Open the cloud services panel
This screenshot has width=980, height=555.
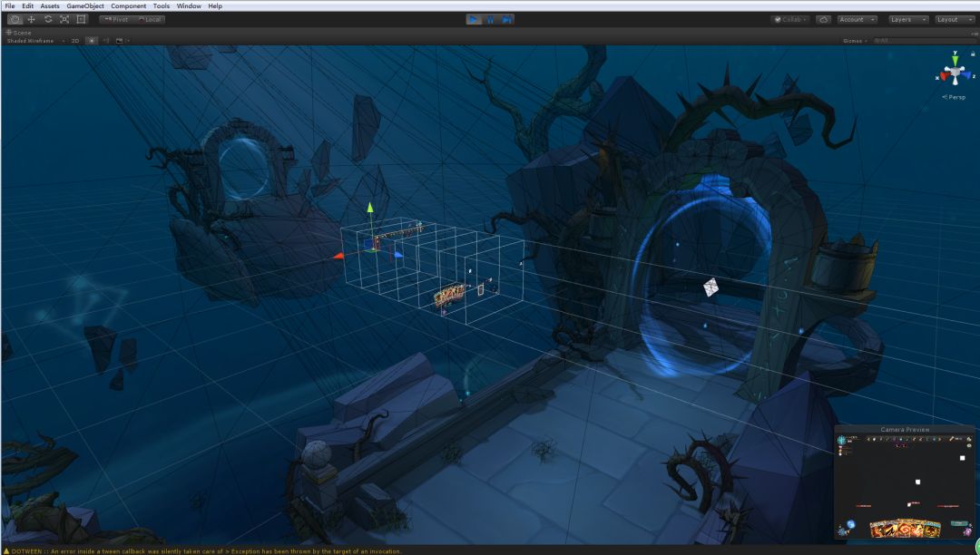pyautogui.click(x=823, y=19)
